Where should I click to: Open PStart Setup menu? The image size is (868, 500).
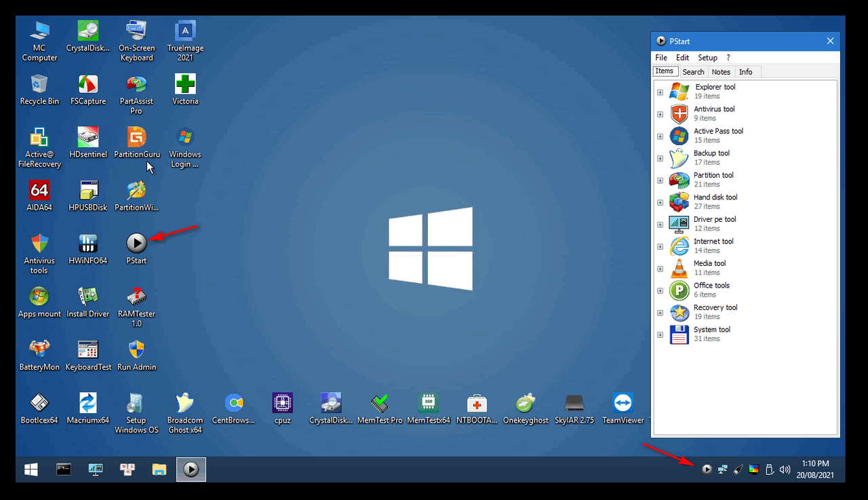[x=707, y=58]
